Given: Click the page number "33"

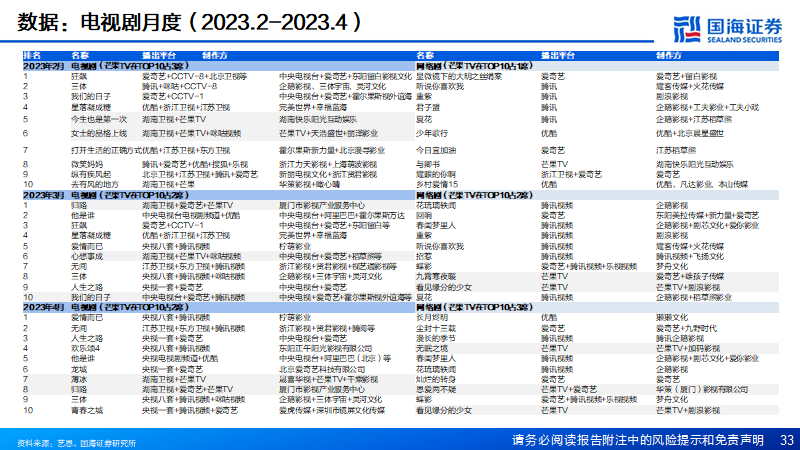Looking at the screenshot, I should point(787,440).
